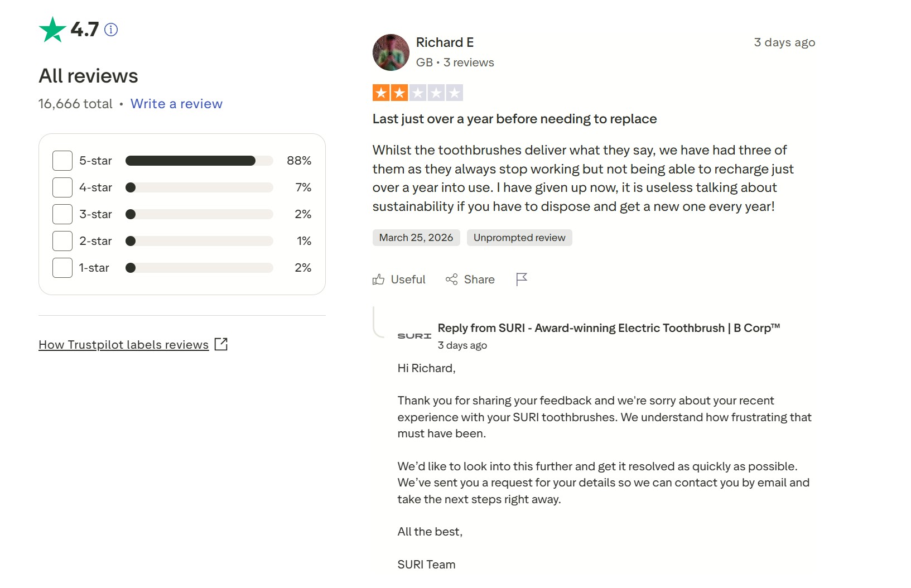Enable the 4-star filter checkbox

[x=62, y=187]
